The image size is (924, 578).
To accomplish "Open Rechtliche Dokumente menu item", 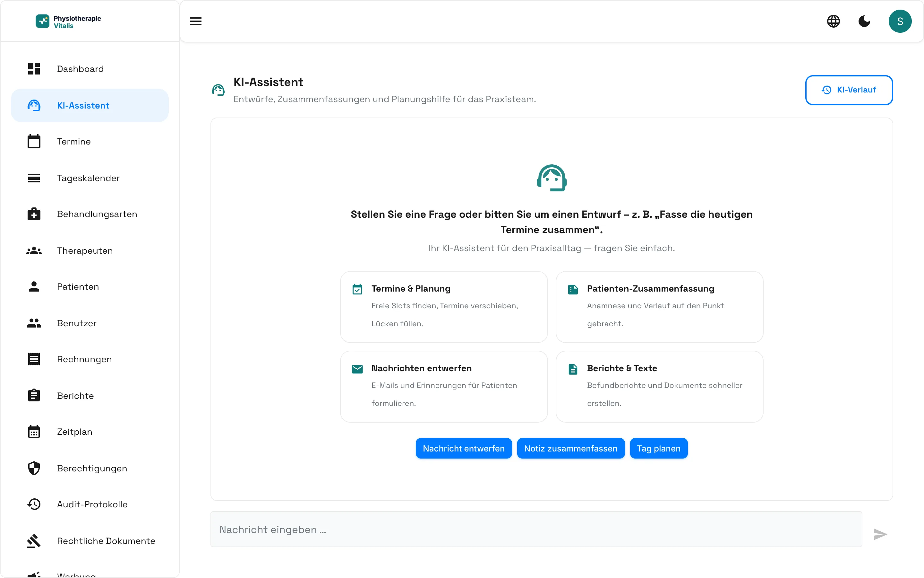I will click(90, 541).
